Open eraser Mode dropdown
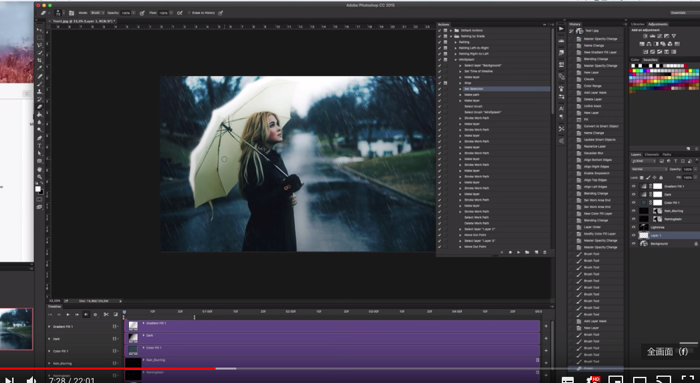700x383 pixels. (x=97, y=13)
